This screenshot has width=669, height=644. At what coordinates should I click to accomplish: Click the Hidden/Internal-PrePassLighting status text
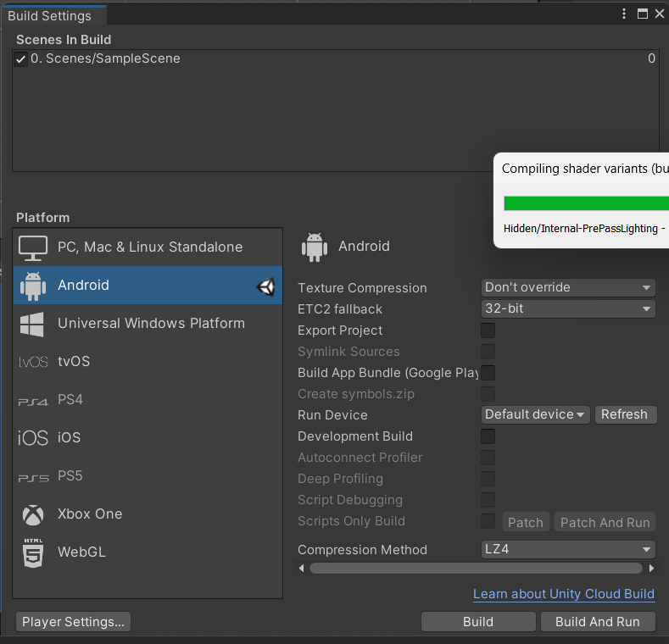coord(584,229)
